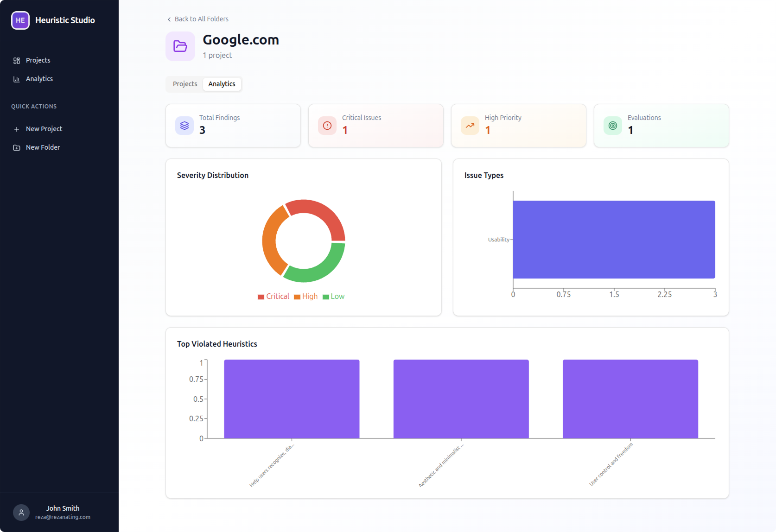Open the Back to All Folders link
776x532 pixels.
201,19
